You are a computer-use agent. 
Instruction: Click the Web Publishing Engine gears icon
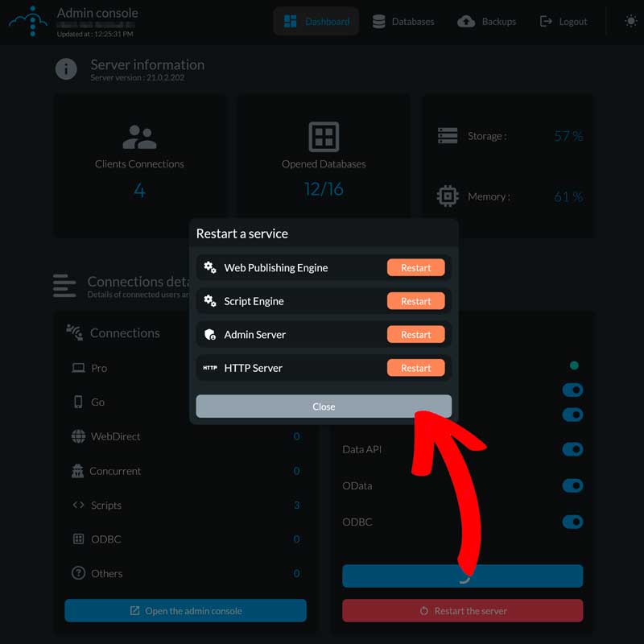click(210, 266)
